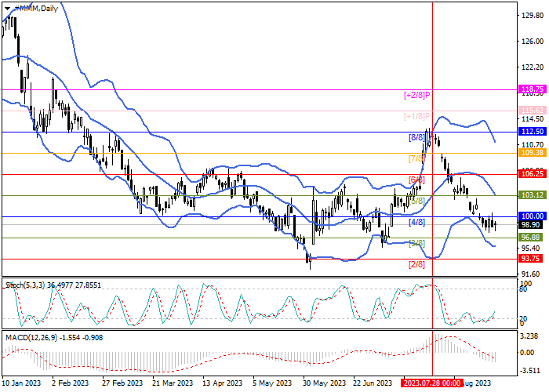Click the #MMM,Daily chart title
Screen dimensions: 549x392
pyautogui.click(x=36, y=9)
